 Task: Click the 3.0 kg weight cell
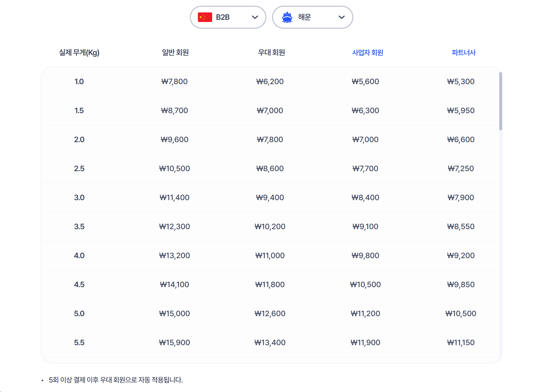79,198
